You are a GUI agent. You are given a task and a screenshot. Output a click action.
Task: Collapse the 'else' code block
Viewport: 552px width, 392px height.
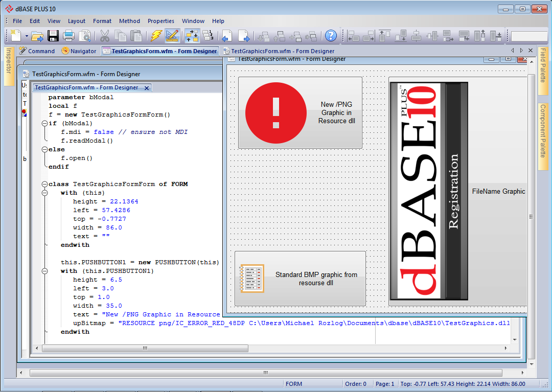[x=44, y=150]
